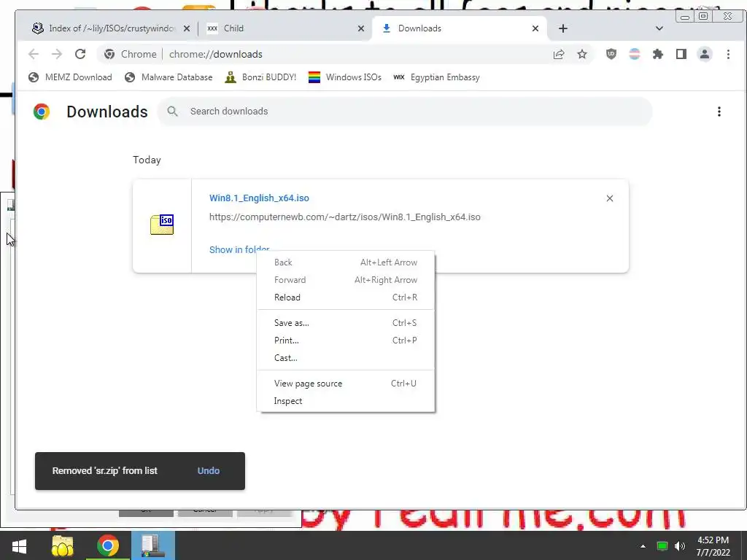The height and width of the screenshot is (560, 747).
Task: Open the profile avatar menu
Action: 705,54
